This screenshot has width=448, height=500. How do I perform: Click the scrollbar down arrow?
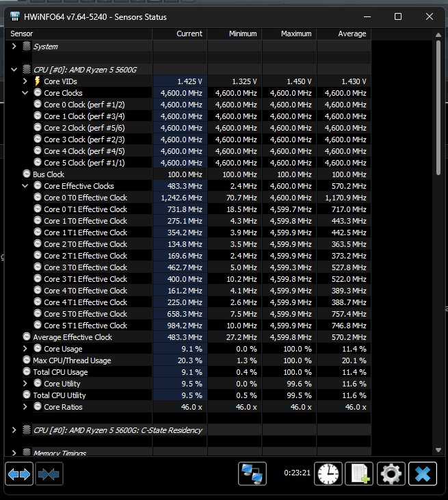[438, 450]
